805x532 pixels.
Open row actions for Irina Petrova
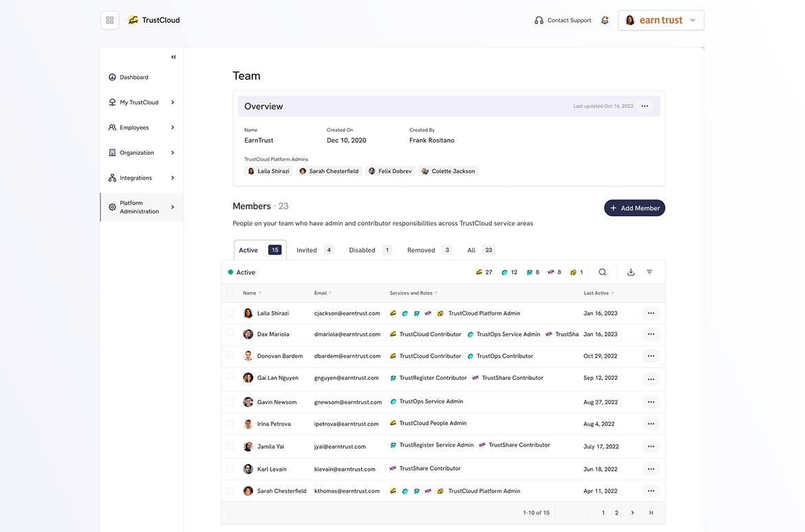pyautogui.click(x=651, y=424)
